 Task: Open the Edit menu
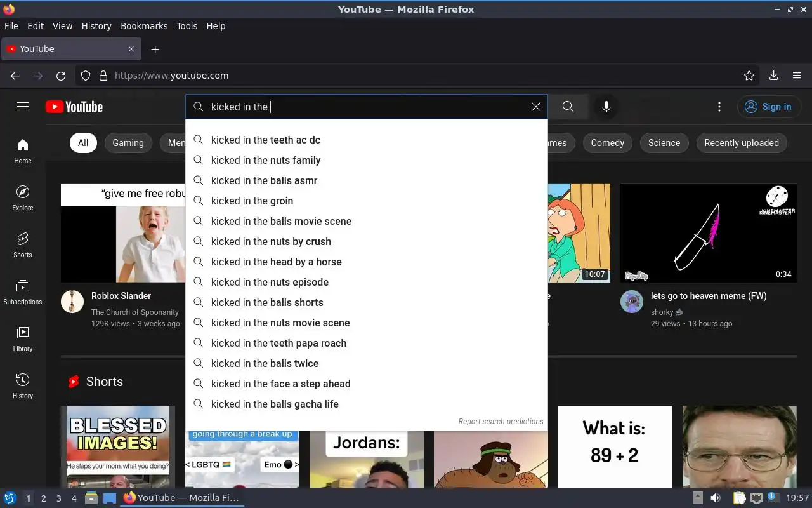click(x=36, y=26)
